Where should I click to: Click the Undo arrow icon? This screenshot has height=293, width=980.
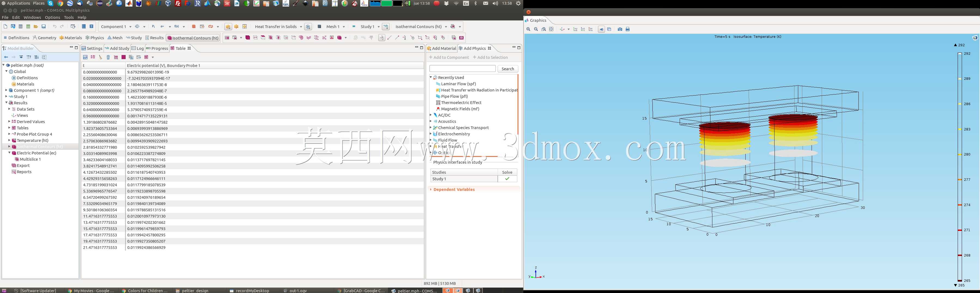click(x=55, y=27)
